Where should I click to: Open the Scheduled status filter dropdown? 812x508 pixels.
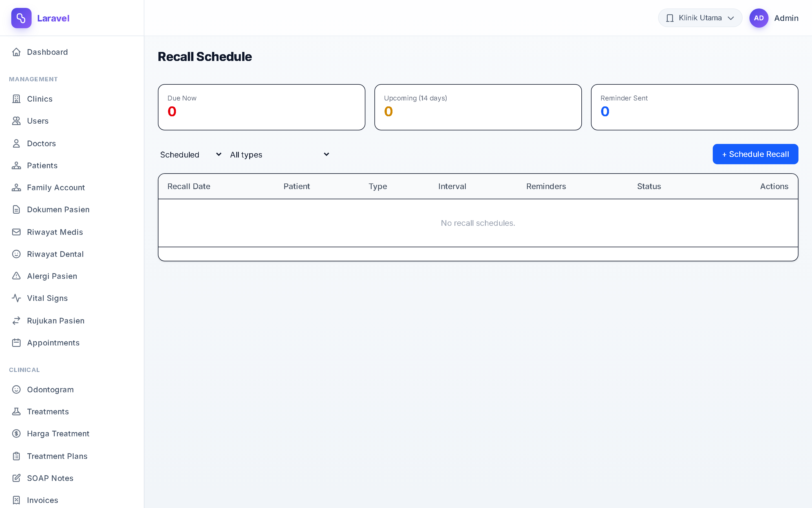click(191, 155)
